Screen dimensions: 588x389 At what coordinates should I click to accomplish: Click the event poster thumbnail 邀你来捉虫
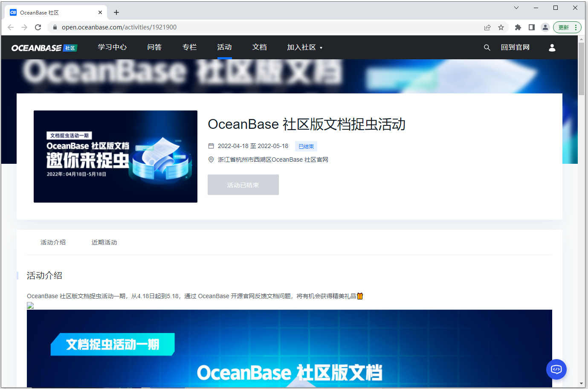116,157
